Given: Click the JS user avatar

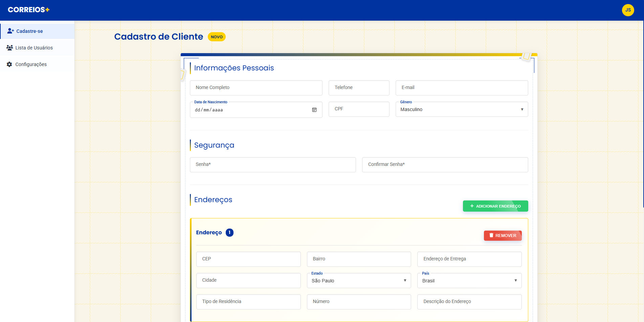Looking at the screenshot, I should [628, 10].
